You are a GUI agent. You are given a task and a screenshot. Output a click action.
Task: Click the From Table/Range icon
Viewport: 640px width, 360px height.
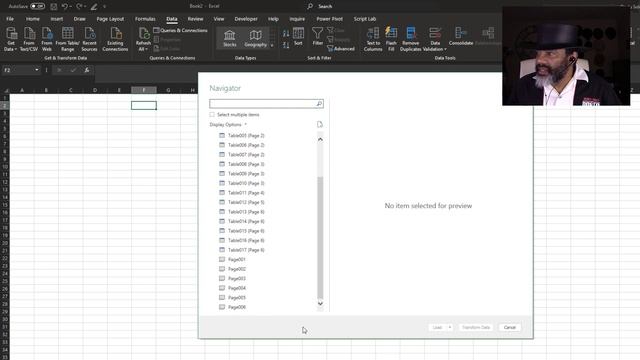[67, 39]
